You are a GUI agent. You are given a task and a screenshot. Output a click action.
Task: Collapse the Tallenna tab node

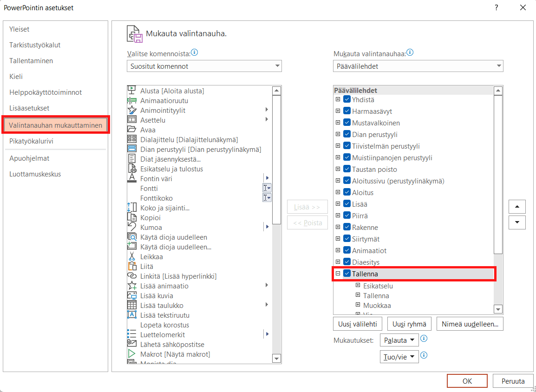[338, 274]
